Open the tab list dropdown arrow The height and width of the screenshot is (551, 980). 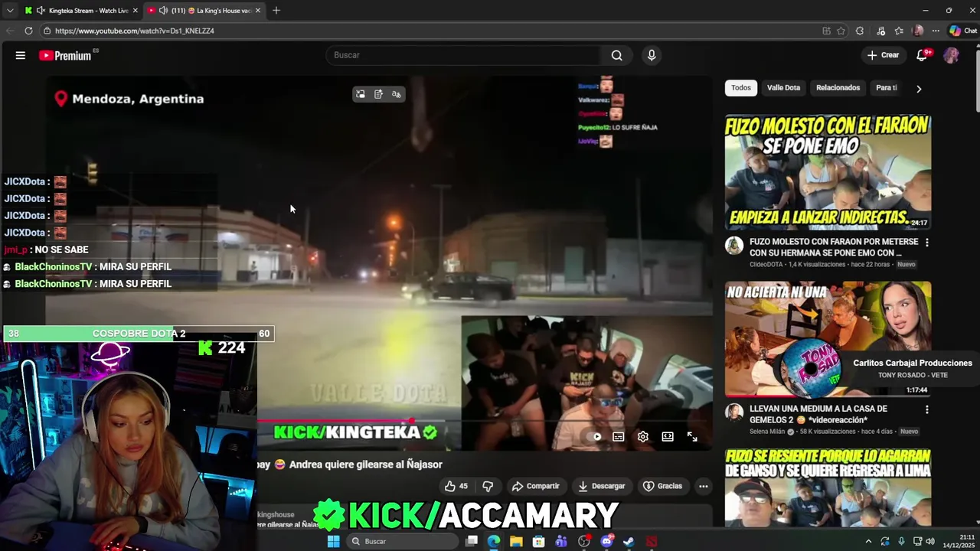pyautogui.click(x=10, y=11)
